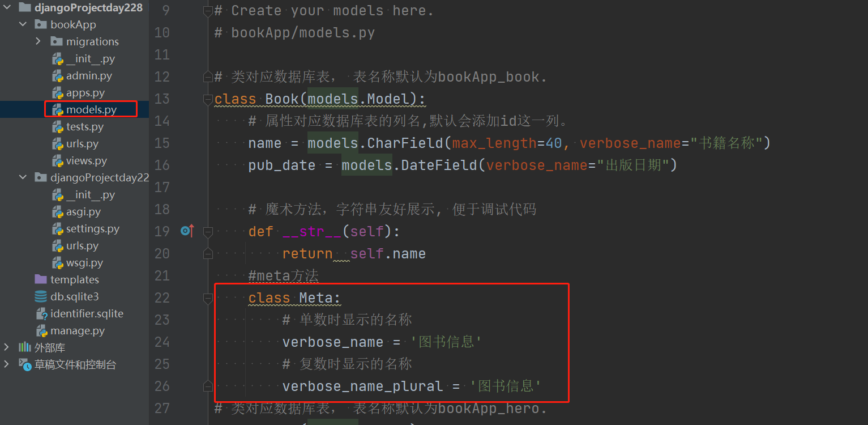Click the override gutter icon on line 19
This screenshot has width=868, height=425.
(x=187, y=231)
